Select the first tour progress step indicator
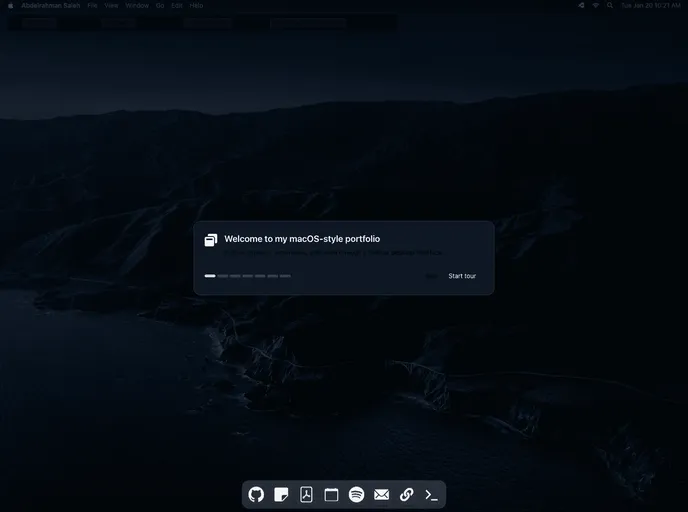 point(210,276)
